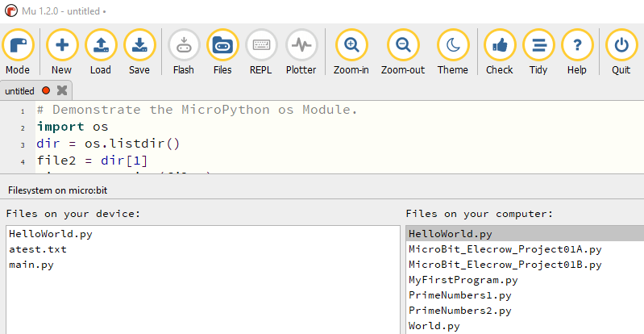Select main.py on the device

203,265
